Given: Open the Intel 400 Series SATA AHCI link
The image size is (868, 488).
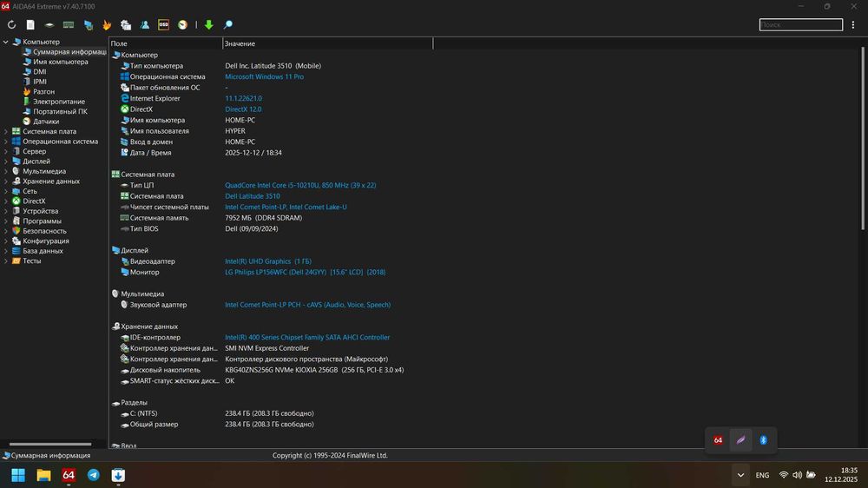Looking at the screenshot, I should tap(307, 338).
